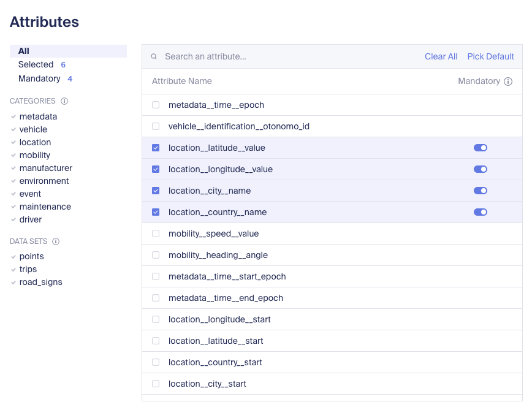Filter by mobility category
Viewport: 532px width, 410px height.
[x=35, y=155]
